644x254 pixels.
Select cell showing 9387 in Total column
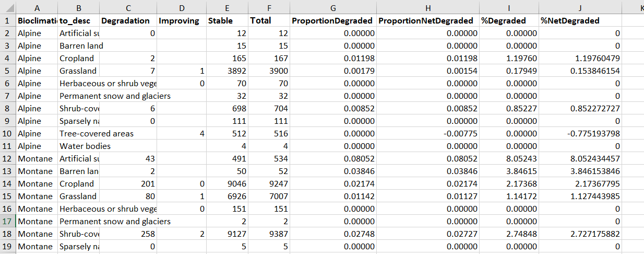click(269, 234)
